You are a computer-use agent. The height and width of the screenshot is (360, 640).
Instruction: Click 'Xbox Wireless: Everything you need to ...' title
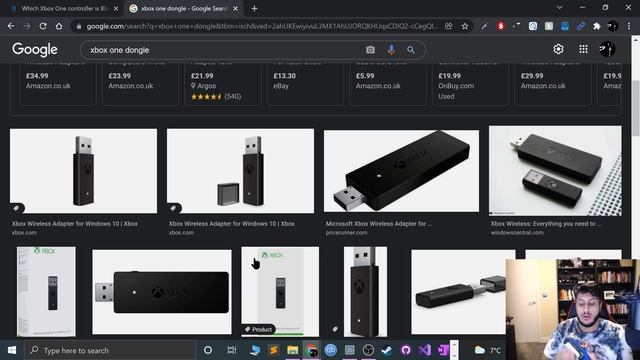coord(546,224)
